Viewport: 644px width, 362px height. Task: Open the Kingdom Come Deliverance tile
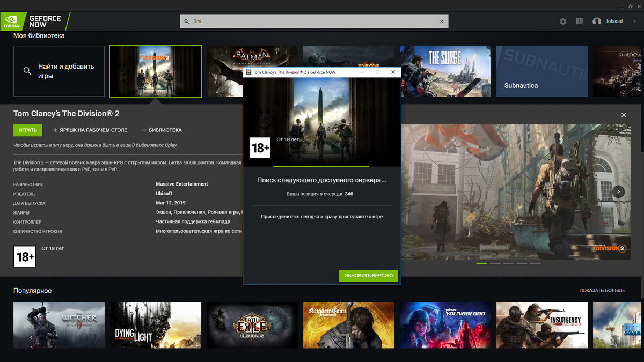[x=349, y=325]
